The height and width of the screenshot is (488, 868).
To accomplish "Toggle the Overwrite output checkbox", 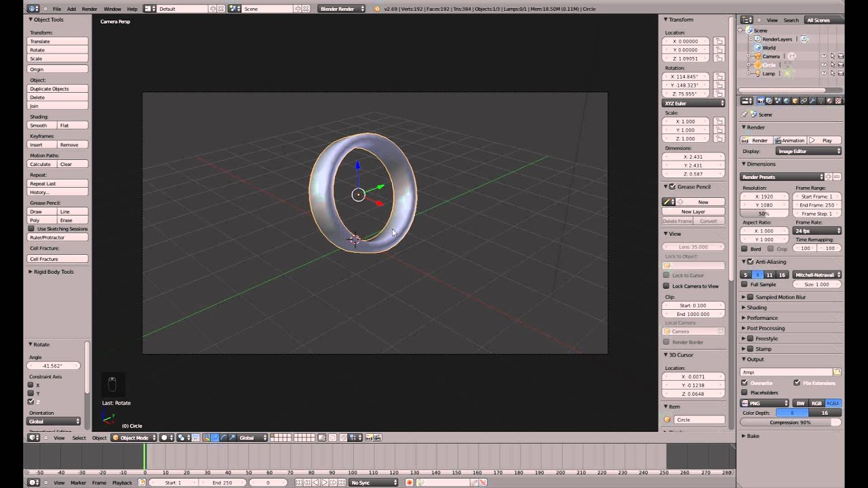I will (745, 383).
